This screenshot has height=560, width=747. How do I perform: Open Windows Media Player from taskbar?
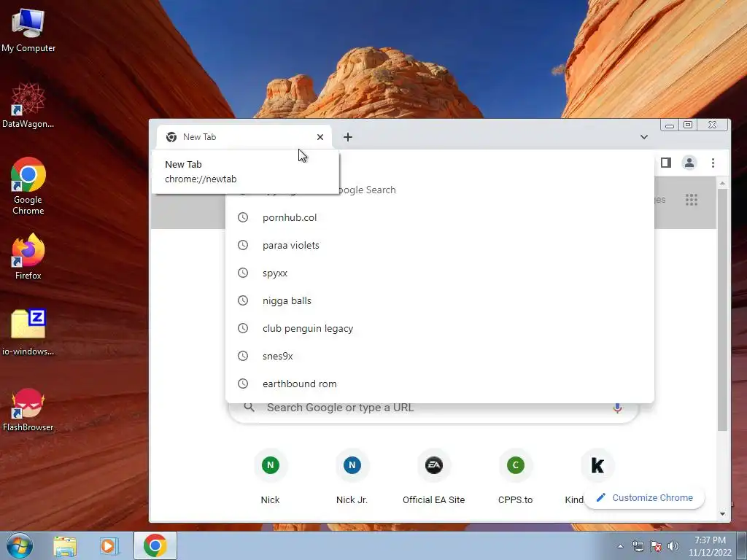109,546
